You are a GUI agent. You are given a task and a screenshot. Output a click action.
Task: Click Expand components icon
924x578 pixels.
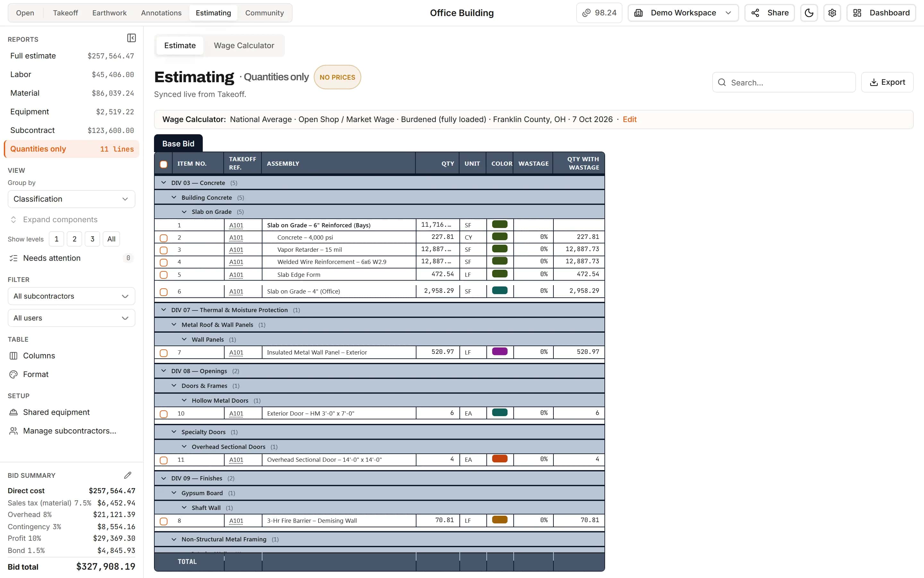(x=13, y=219)
